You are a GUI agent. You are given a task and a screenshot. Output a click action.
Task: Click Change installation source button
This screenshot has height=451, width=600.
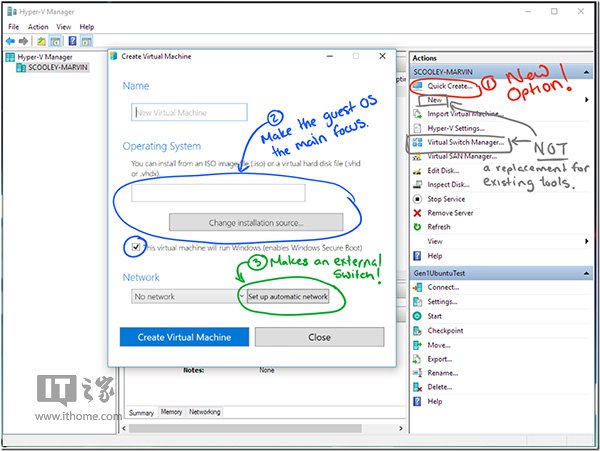click(256, 223)
